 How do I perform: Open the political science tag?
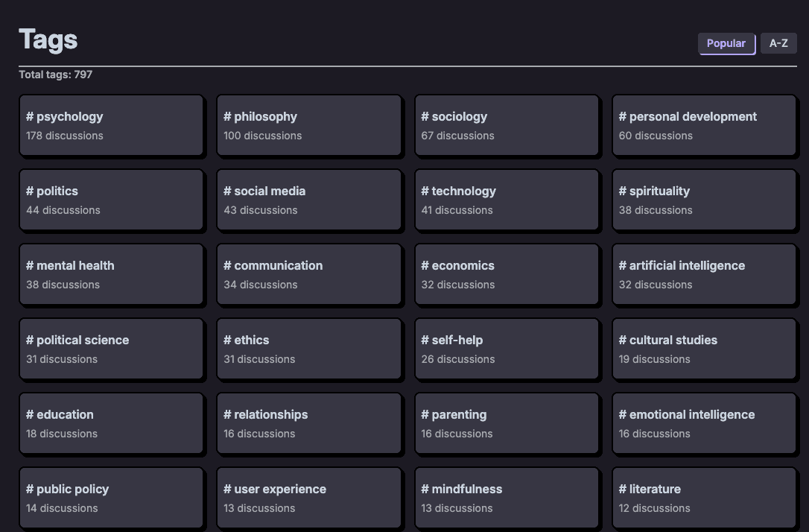coord(112,349)
